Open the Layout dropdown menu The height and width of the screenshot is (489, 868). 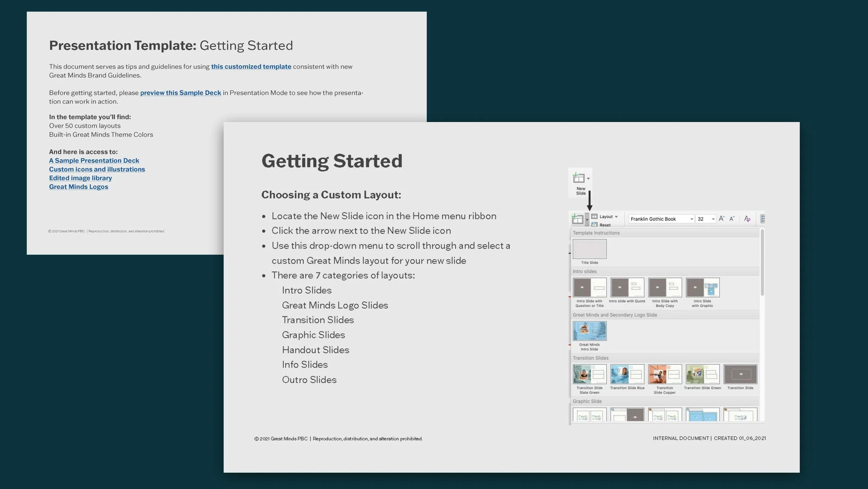click(604, 217)
